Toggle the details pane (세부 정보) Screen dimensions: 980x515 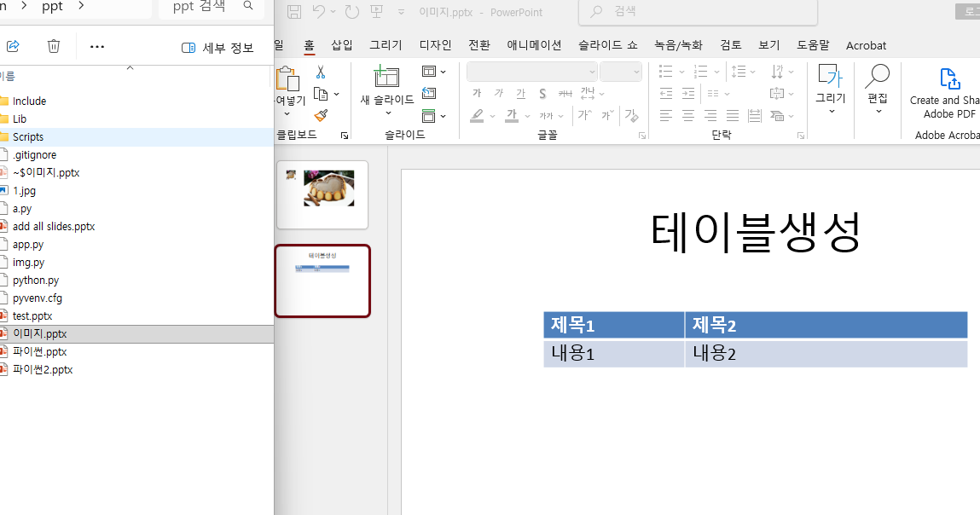217,48
